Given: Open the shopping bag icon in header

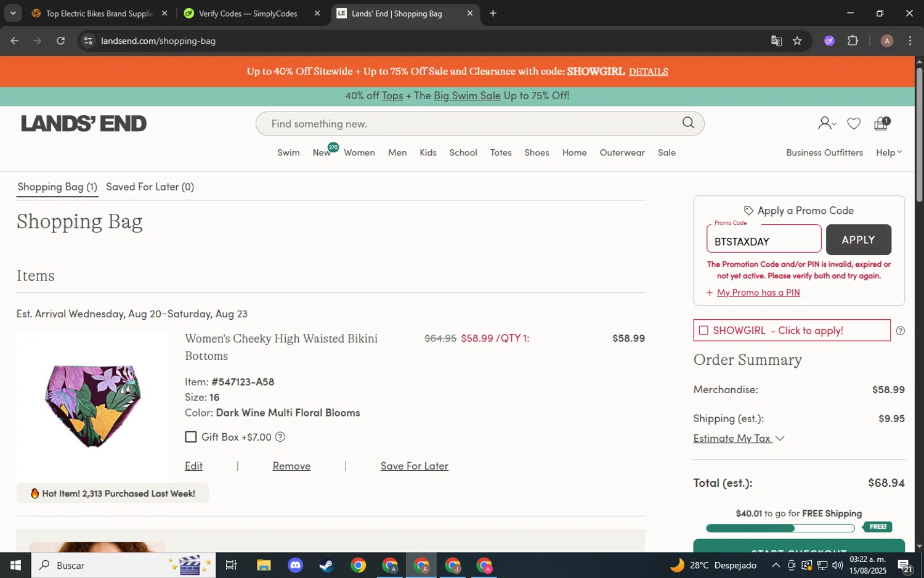Looking at the screenshot, I should click(x=882, y=123).
